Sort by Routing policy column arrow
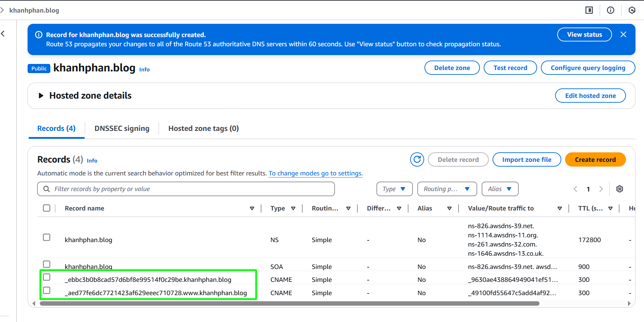This screenshot has height=322, width=644. [x=348, y=208]
